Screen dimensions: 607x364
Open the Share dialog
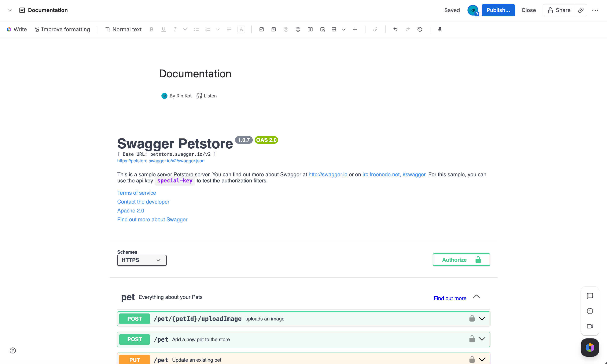tap(559, 10)
